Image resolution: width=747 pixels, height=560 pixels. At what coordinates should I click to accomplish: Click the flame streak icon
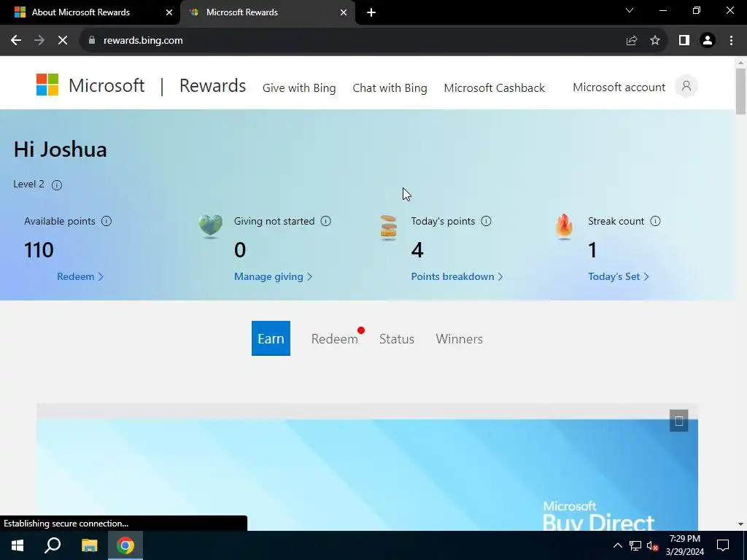click(x=565, y=227)
